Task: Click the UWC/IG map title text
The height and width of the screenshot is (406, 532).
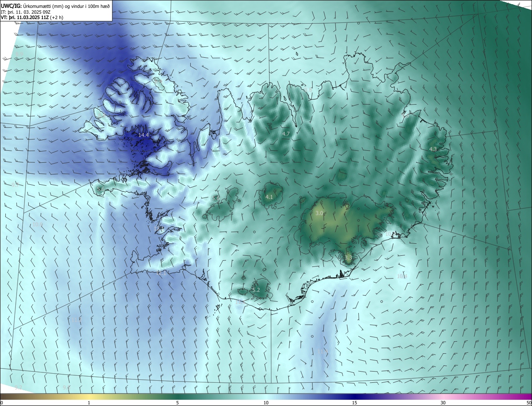Action: [55, 6]
